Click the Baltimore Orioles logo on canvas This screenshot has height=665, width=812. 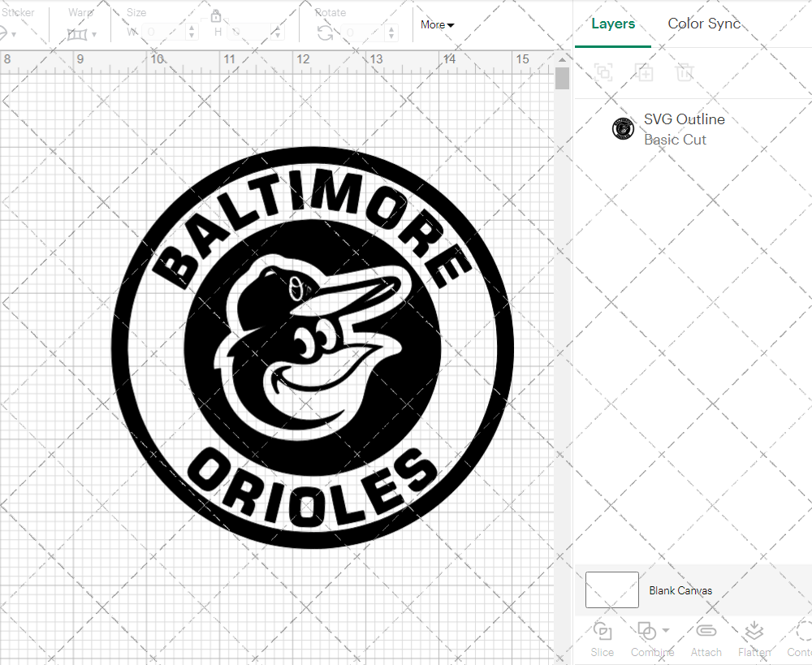(313, 348)
